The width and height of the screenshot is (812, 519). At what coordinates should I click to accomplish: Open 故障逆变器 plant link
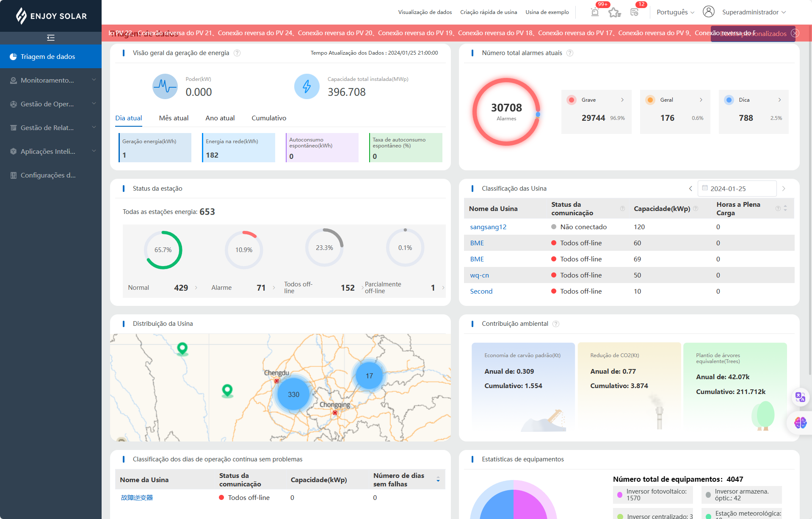[137, 498]
